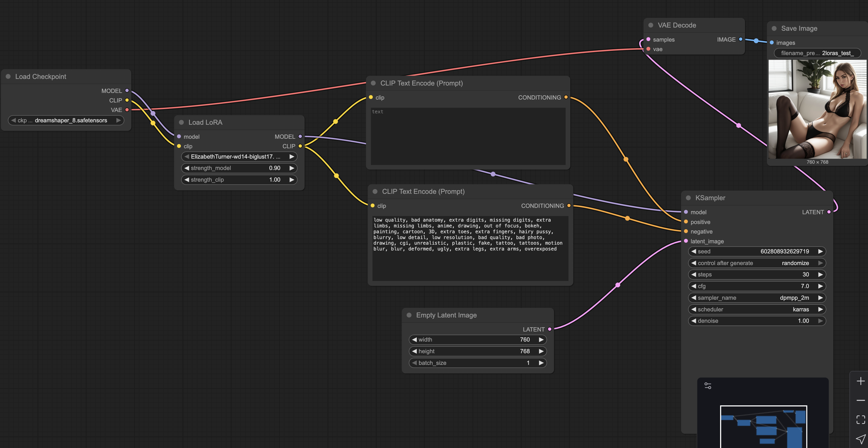Increase steps with the right arrow
This screenshot has width=868, height=448.
[820, 274]
